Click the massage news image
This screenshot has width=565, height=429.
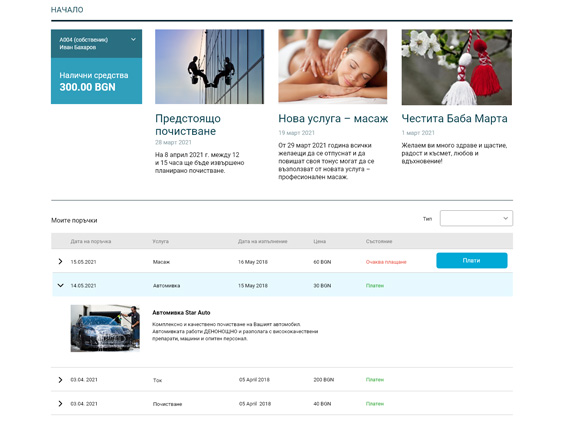333,67
